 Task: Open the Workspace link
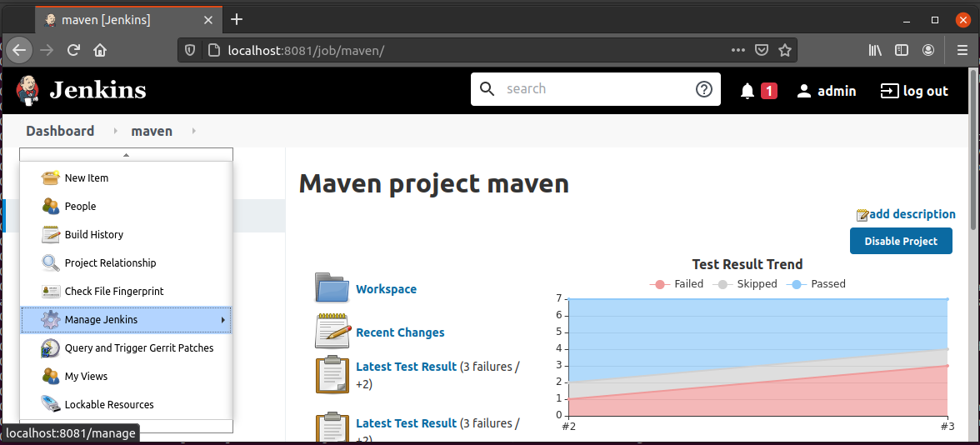pos(387,289)
